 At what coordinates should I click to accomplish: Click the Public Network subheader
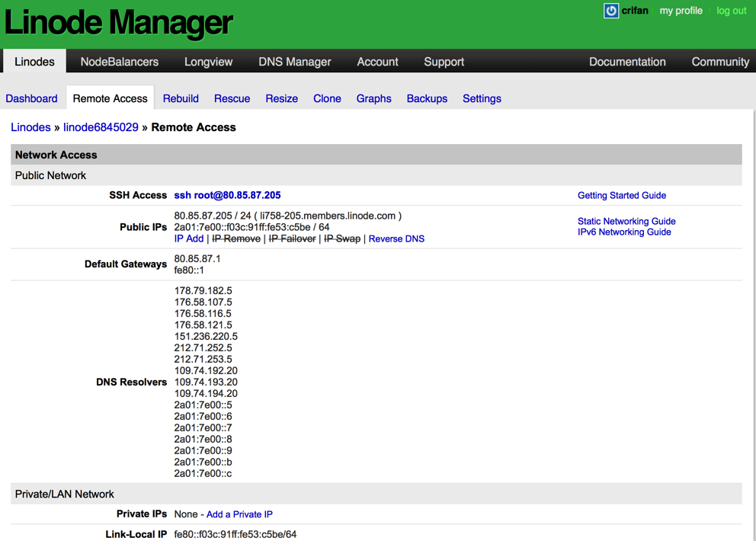(376, 175)
